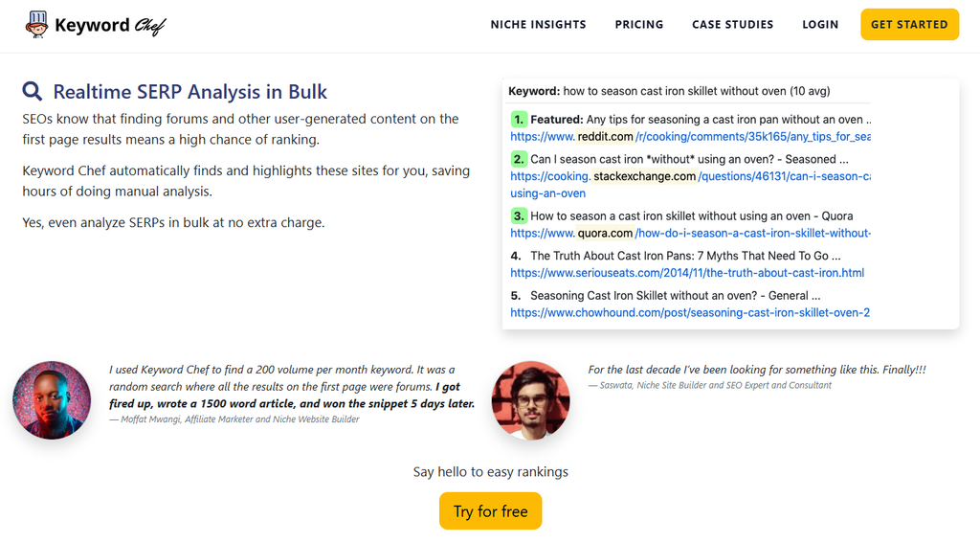
Task: Open the quora.com result URL
Action: [691, 234]
